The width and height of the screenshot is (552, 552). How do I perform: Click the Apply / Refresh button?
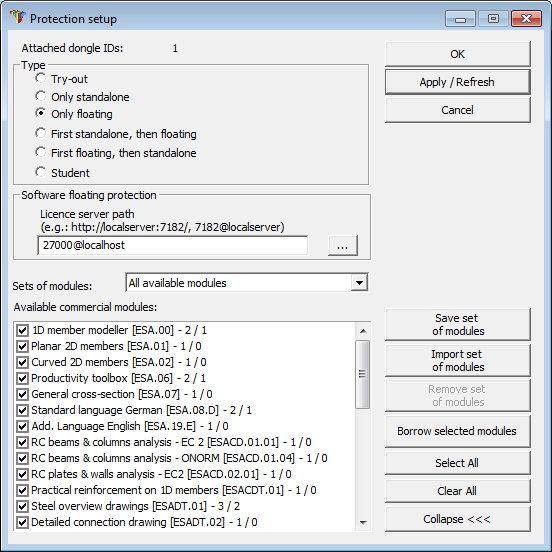click(x=458, y=82)
